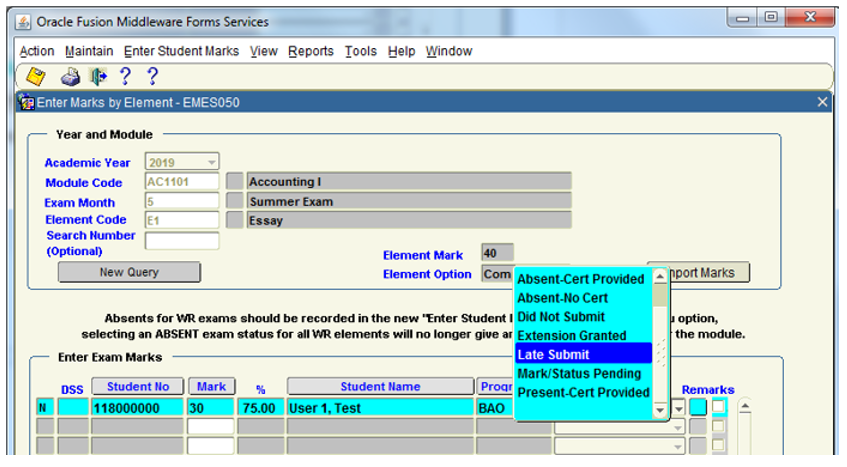
Task: Click the Search Number input field
Action: coord(182,241)
